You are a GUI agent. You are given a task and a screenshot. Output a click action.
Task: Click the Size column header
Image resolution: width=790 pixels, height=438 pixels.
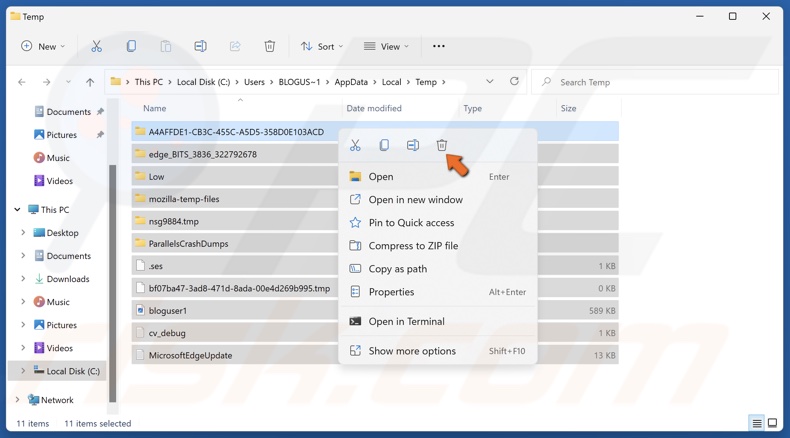click(568, 108)
